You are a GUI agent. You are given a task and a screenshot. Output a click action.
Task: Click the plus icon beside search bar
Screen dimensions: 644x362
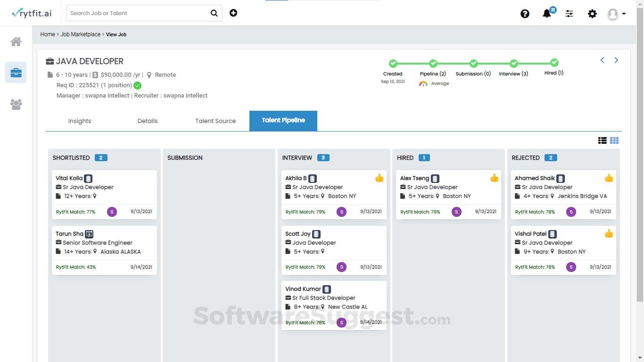pos(233,13)
